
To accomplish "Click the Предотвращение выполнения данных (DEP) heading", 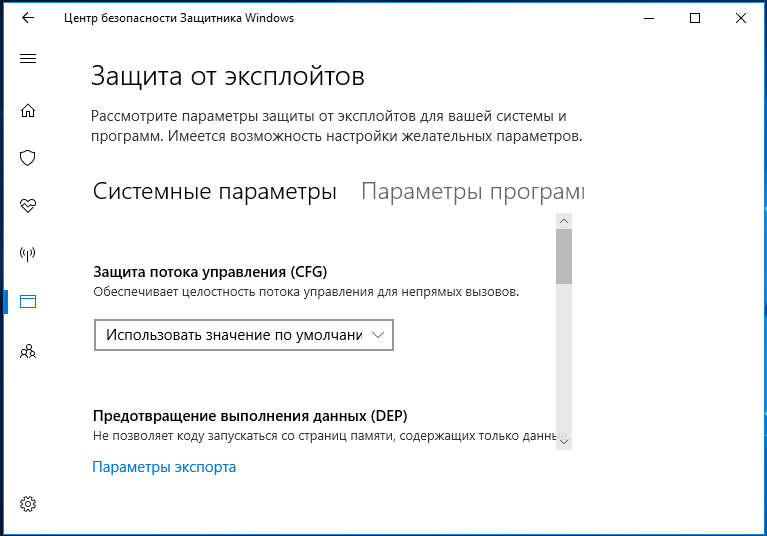I will pyautogui.click(x=250, y=416).
